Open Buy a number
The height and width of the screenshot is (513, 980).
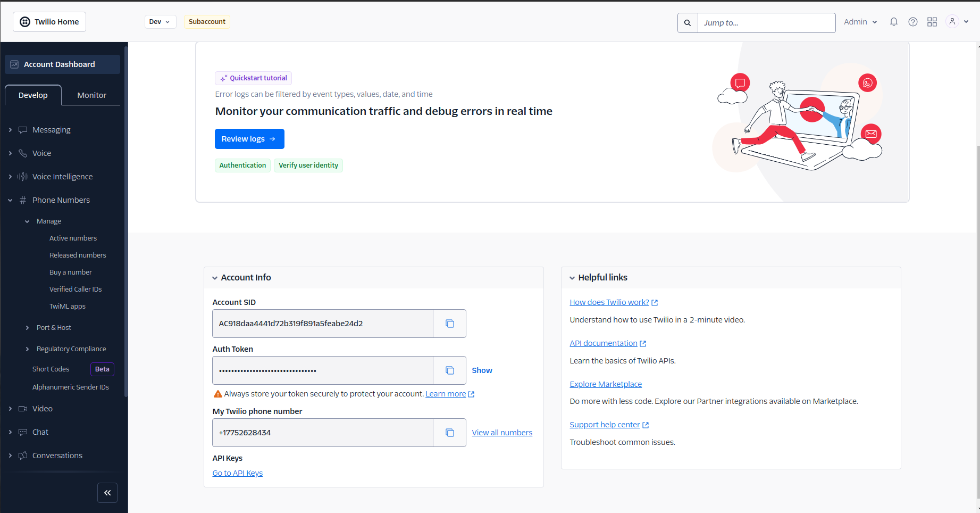[x=70, y=272]
